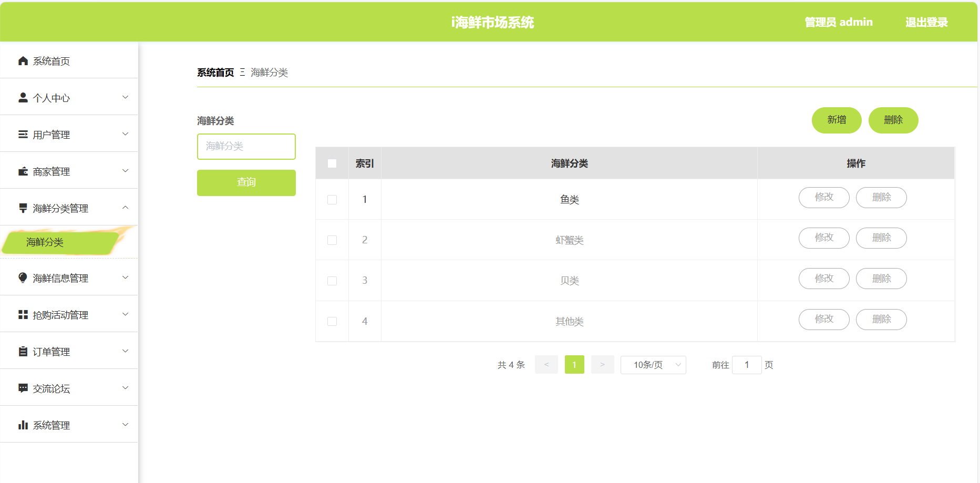Collapse the 海鲜分类管理 menu chevron
This screenshot has width=980, height=483.
tap(125, 208)
